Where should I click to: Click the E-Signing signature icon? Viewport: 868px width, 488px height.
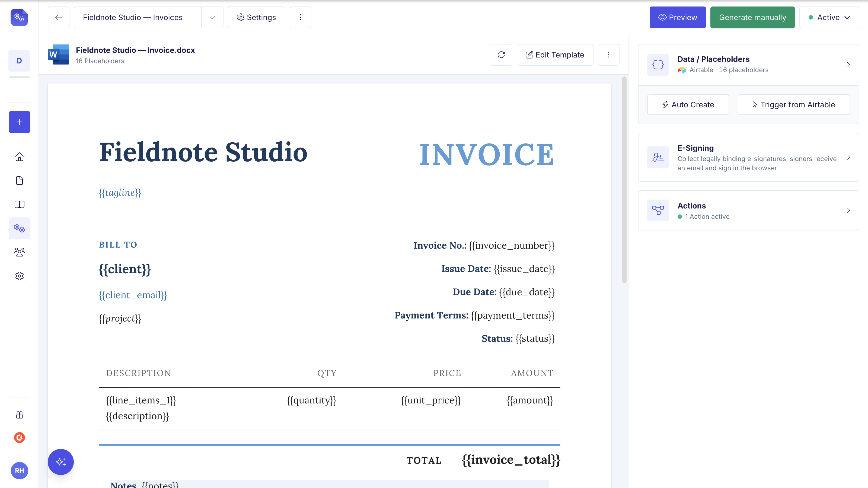point(658,157)
